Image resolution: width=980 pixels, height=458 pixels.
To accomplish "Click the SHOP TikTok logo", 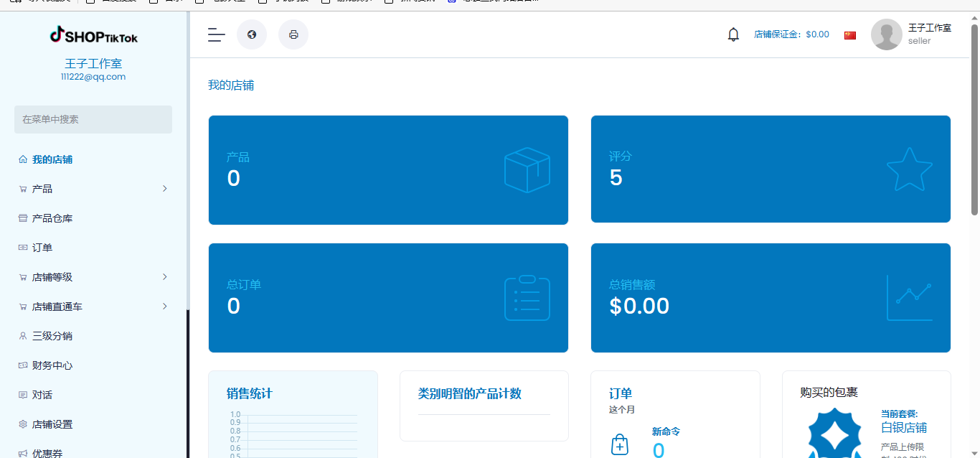I will tap(93, 35).
